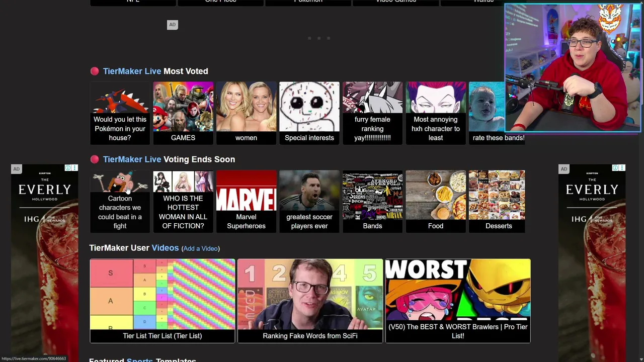This screenshot has height=362, width=644.
Task: Open the Videos link in TierMaker User Videos
Action: (165, 248)
